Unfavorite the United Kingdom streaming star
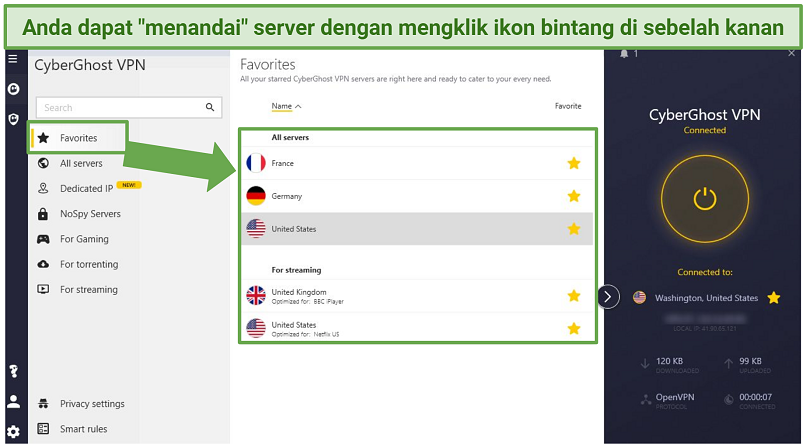Image resolution: width=806 pixels, height=448 pixels. [x=574, y=295]
